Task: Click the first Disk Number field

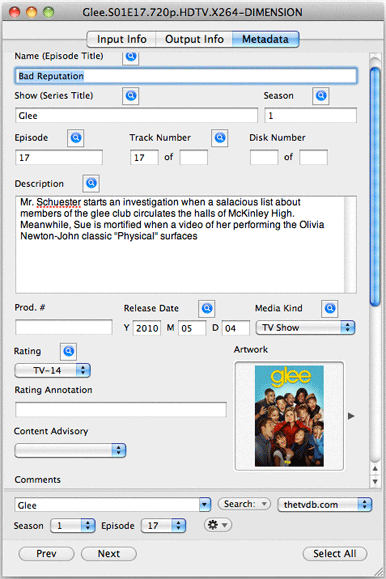Action: click(264, 158)
